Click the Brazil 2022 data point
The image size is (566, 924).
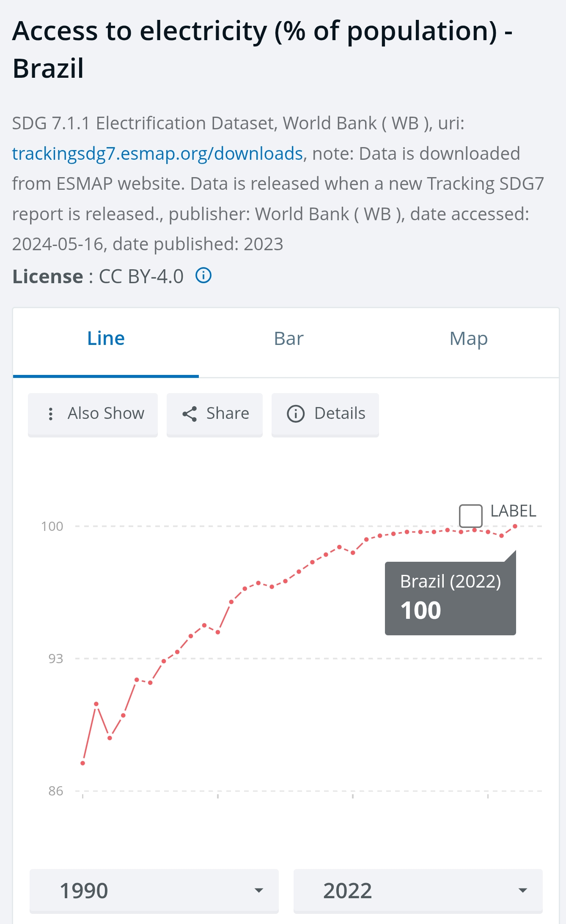pyautogui.click(x=515, y=526)
